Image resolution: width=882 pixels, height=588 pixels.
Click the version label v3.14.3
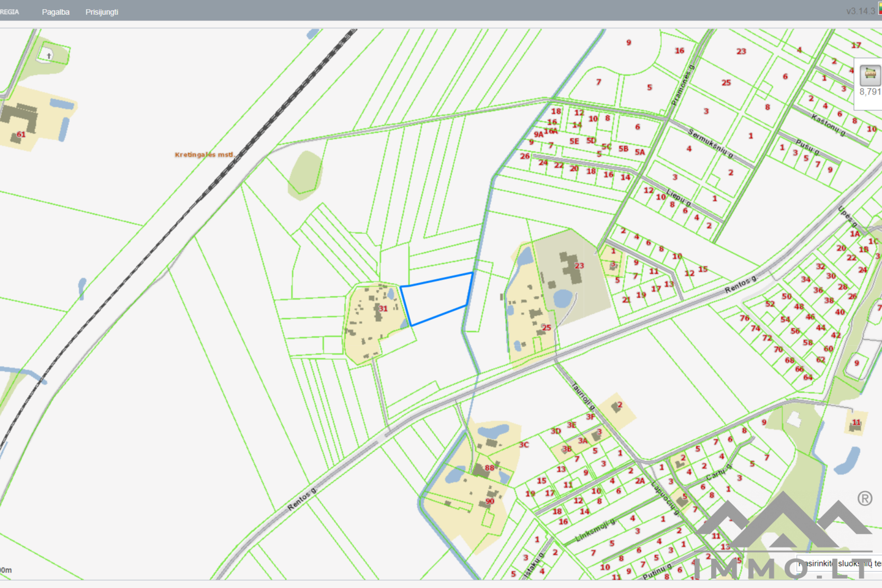(860, 11)
